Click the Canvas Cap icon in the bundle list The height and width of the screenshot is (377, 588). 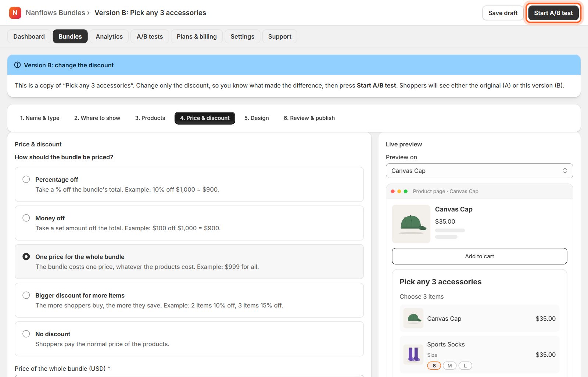(413, 318)
